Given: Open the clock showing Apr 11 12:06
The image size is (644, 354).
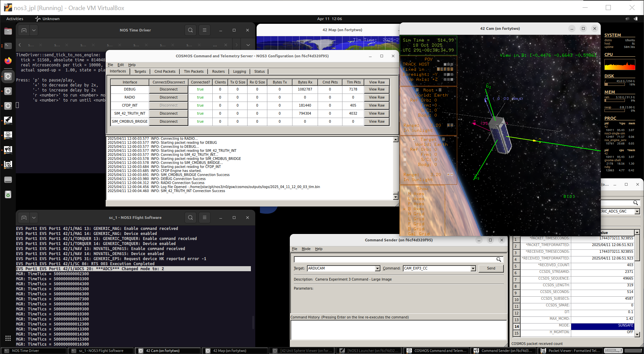Looking at the screenshot, I should [x=329, y=19].
